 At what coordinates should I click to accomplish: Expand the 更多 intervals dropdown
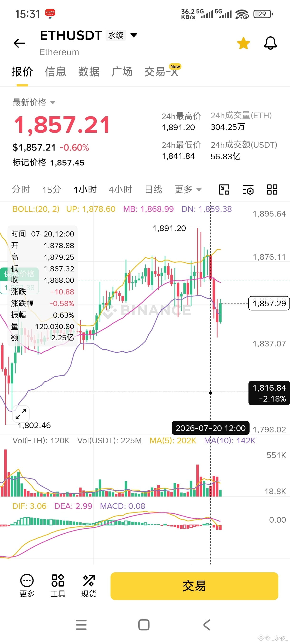coord(188,189)
